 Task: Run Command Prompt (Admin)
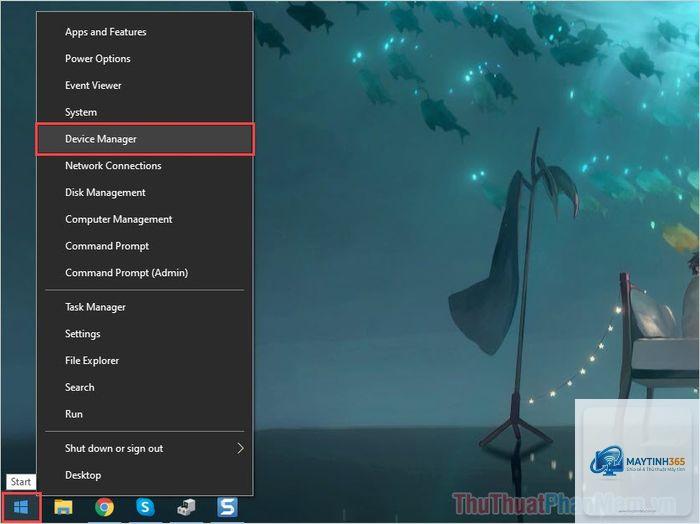pyautogui.click(x=145, y=273)
